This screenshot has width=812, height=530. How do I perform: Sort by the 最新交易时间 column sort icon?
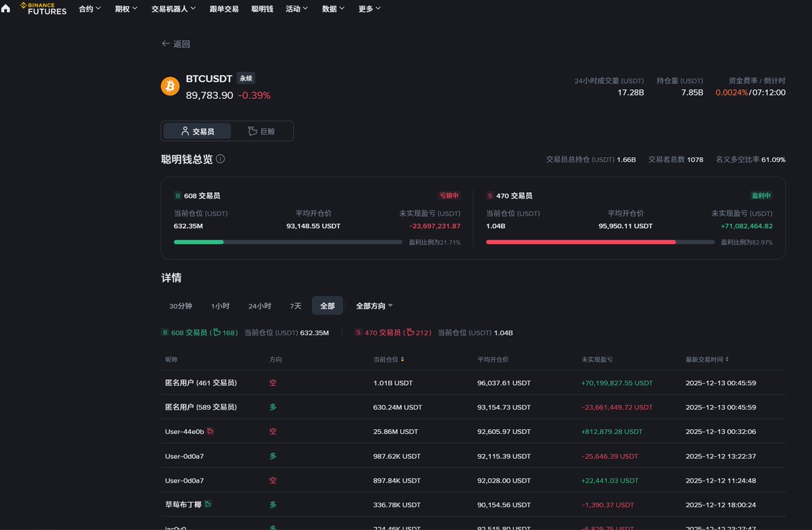pyautogui.click(x=727, y=359)
